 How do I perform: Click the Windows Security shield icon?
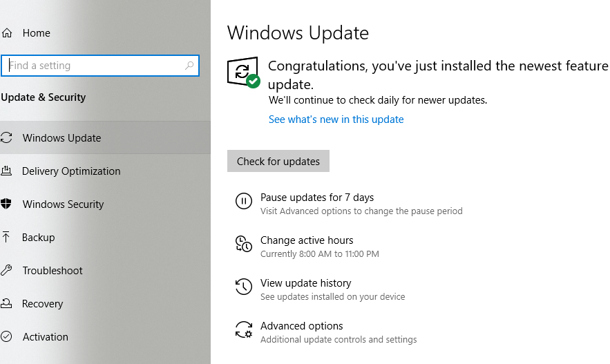click(6, 204)
